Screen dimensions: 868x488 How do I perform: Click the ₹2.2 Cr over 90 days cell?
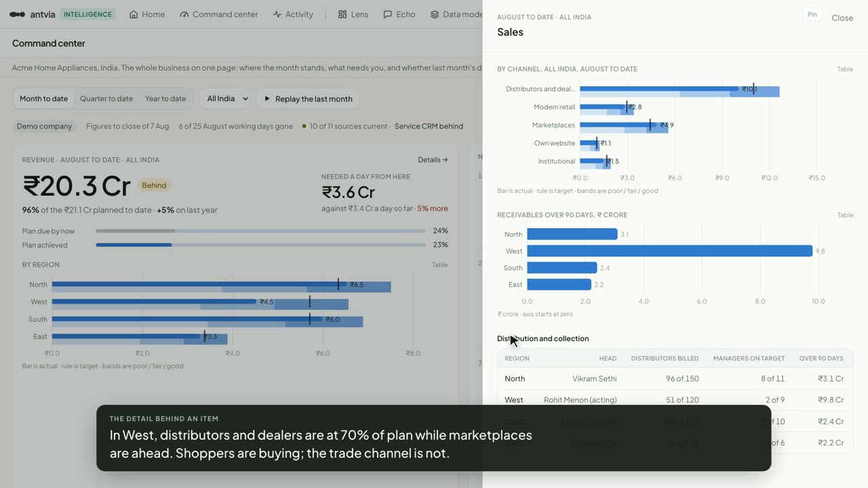point(830,443)
